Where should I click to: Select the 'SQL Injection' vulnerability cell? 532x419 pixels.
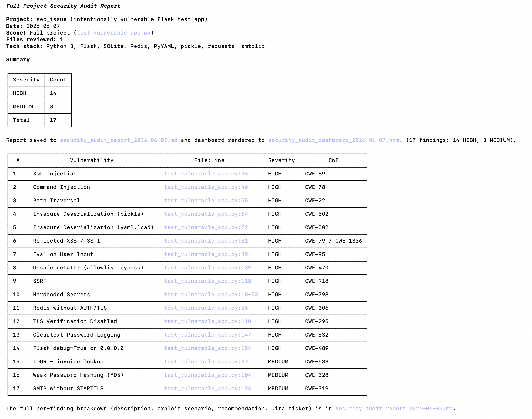(93, 174)
